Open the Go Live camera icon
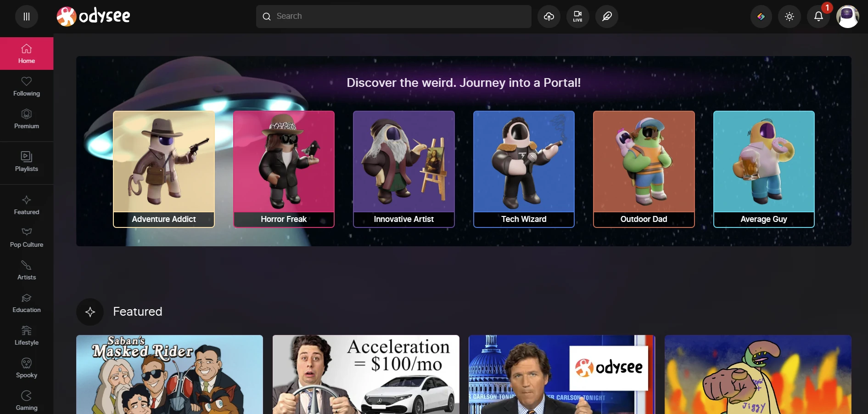Screen dimensions: 868x414 click(x=577, y=17)
